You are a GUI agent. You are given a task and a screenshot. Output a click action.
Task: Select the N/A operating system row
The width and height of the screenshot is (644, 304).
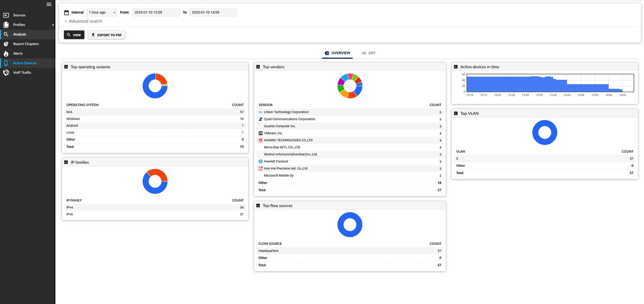tap(155, 112)
